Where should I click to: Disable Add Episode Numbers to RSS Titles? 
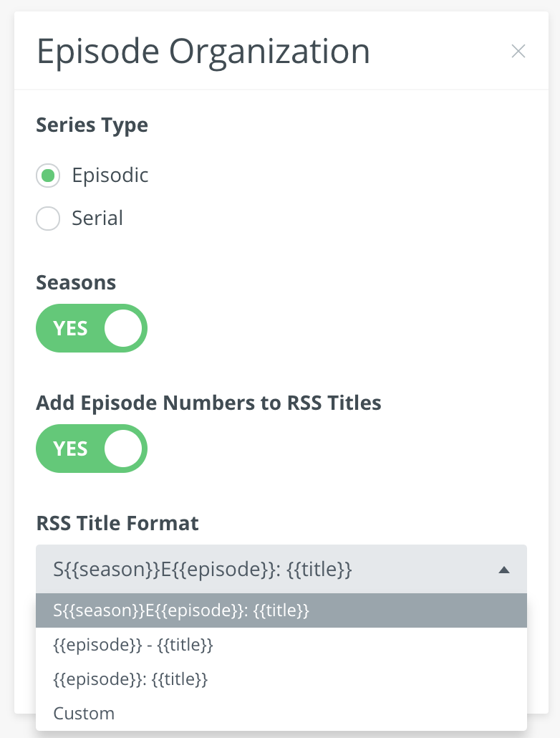point(92,449)
